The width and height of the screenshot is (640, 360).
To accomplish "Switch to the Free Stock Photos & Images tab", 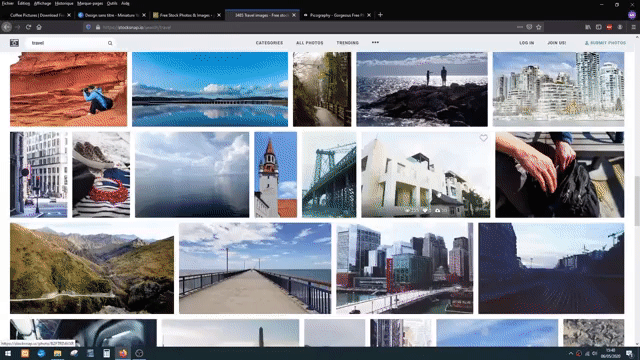I will [187, 15].
